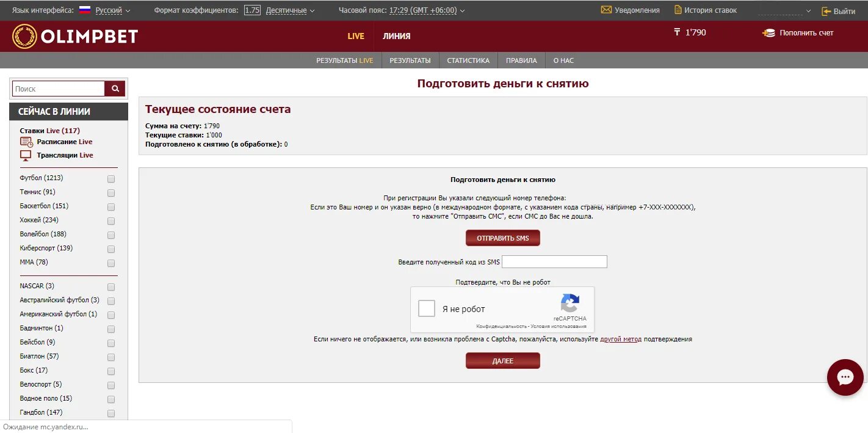
Task: Click the Пополнить счет coins icon
Action: click(x=767, y=32)
